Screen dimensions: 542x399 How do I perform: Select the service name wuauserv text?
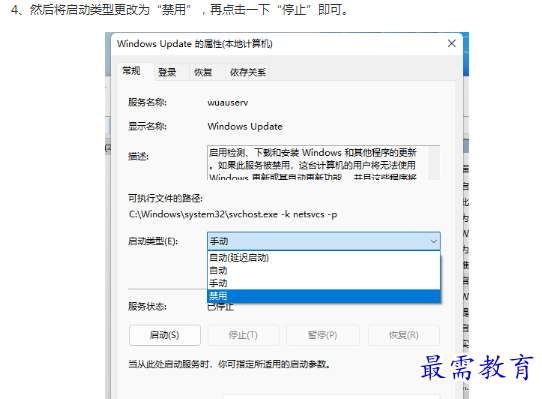228,103
